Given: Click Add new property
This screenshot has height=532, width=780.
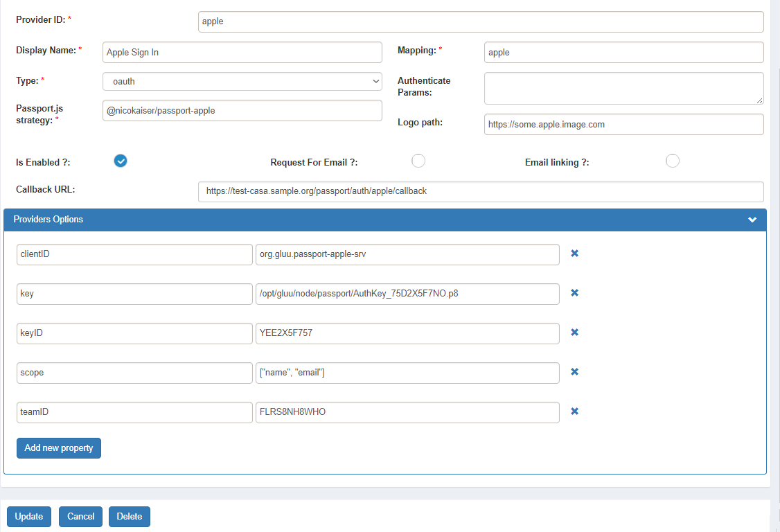Looking at the screenshot, I should coord(58,447).
